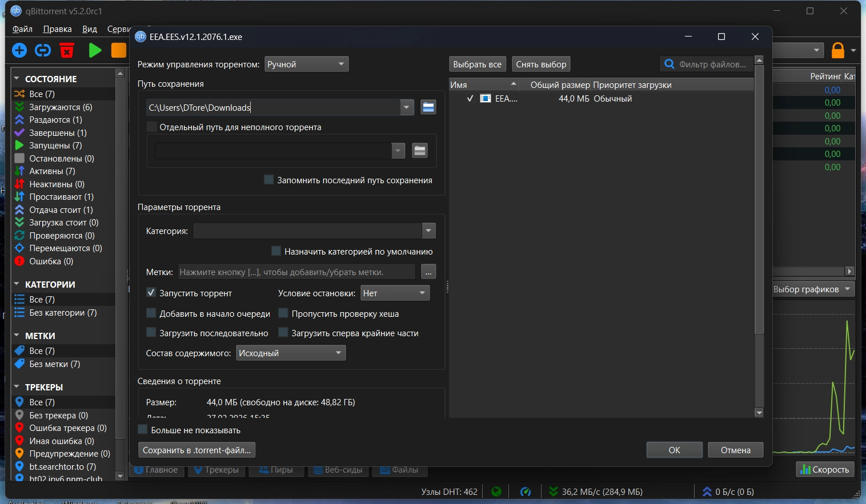
Task: Click the torrent list horizontal scroll right arrow
Action: pos(850,271)
